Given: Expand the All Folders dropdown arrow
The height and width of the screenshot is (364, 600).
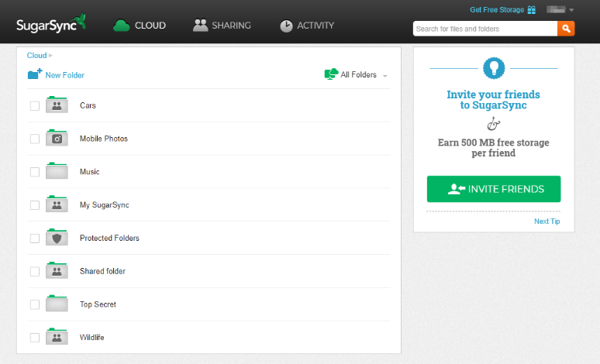Looking at the screenshot, I should click(x=385, y=76).
